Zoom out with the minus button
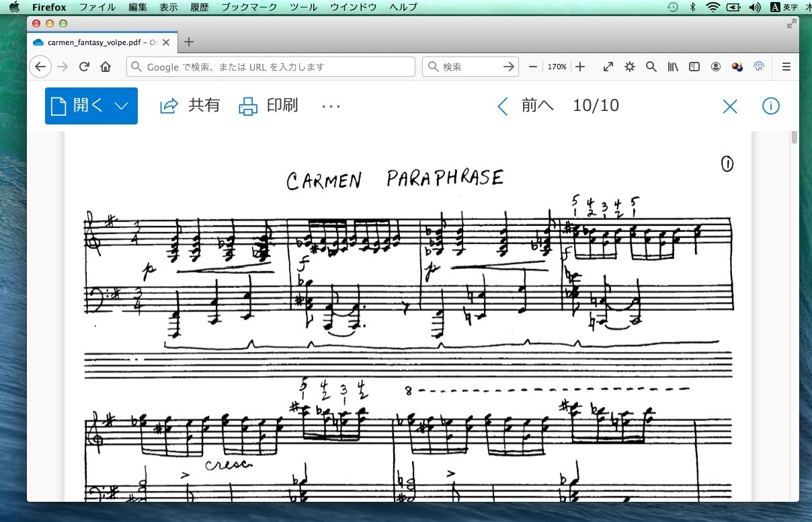 tap(533, 67)
